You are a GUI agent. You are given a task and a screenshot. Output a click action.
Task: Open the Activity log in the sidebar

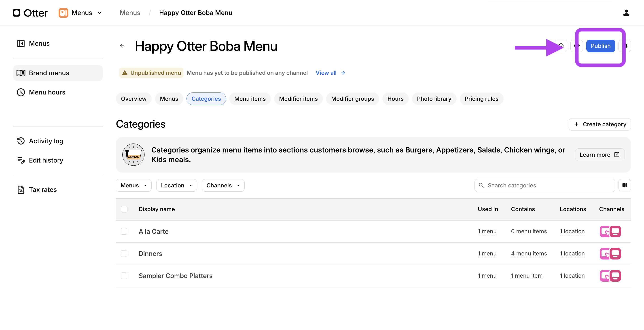click(58, 141)
